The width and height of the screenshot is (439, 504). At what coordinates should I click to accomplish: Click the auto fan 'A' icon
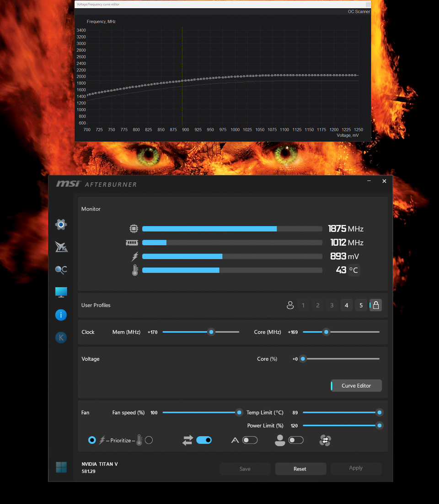[235, 440]
